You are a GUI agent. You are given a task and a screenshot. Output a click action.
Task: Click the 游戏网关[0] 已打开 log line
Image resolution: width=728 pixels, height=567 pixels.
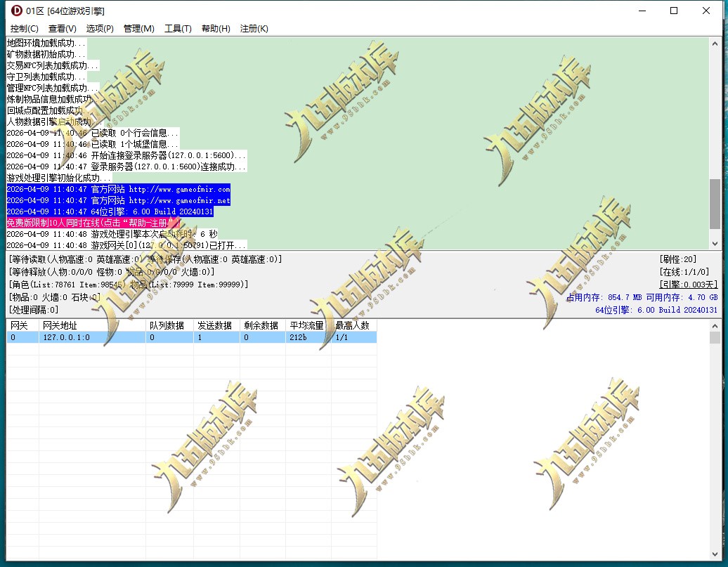point(126,245)
